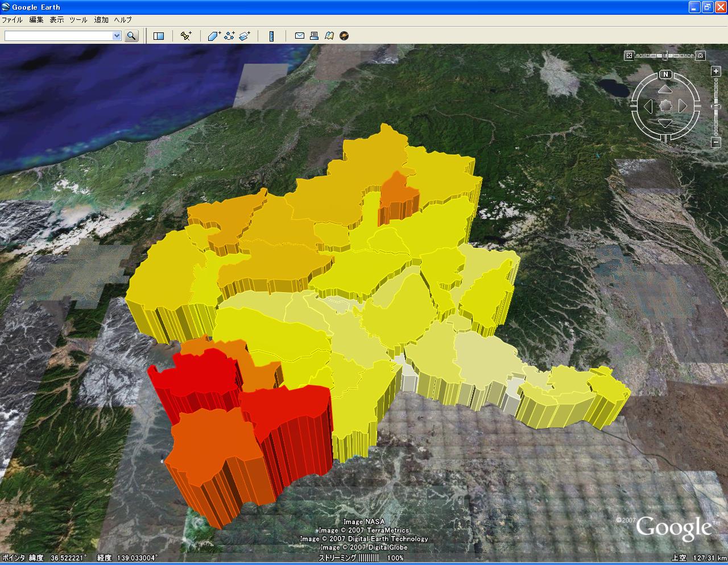Show view in Google Maps icon
Viewport: 728px width, 565px height.
[329, 36]
